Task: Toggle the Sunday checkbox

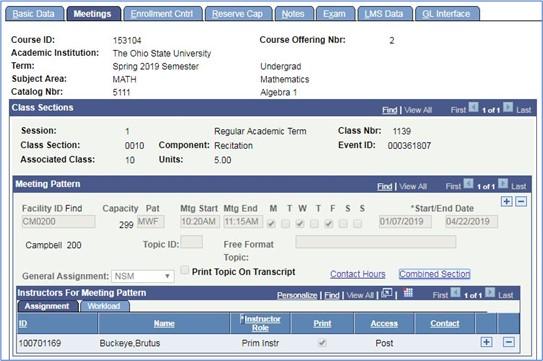Action: 358,224
